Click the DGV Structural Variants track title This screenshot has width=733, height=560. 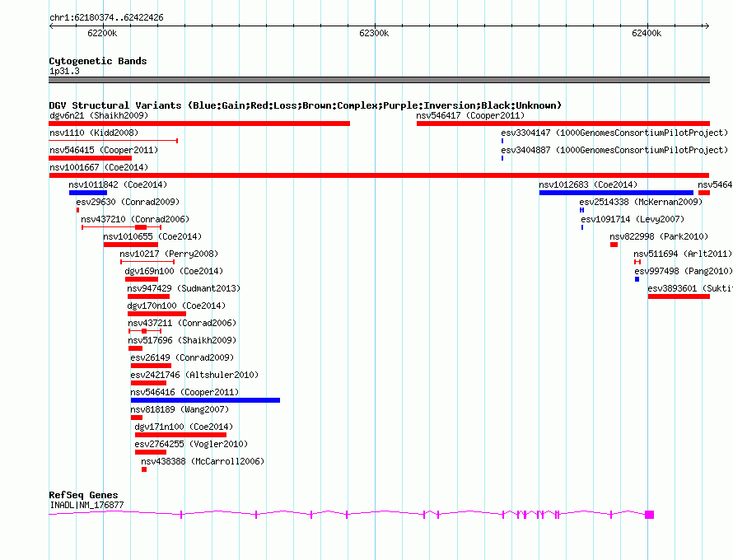tap(305, 105)
